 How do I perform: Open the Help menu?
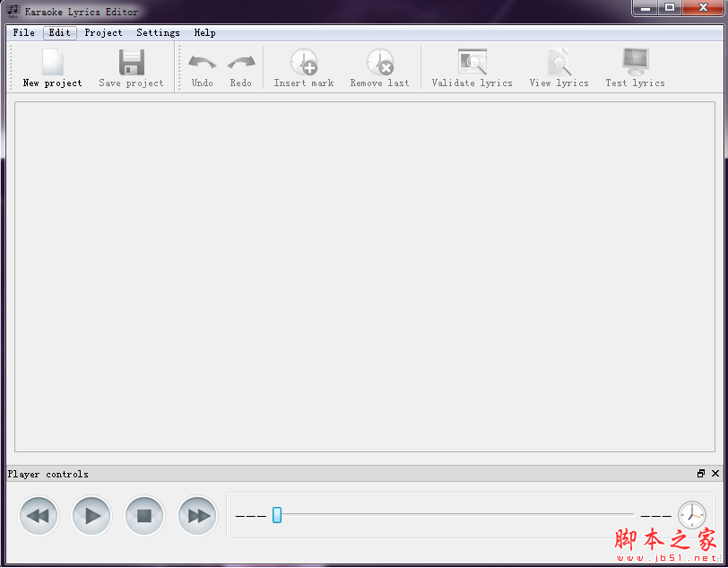coord(204,32)
